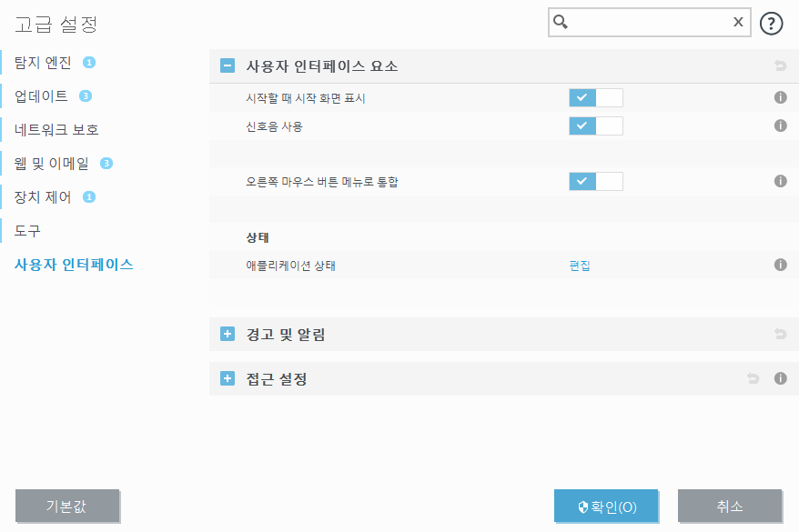Open the help question mark icon
Viewport: 799px width, 532px height.
(771, 22)
